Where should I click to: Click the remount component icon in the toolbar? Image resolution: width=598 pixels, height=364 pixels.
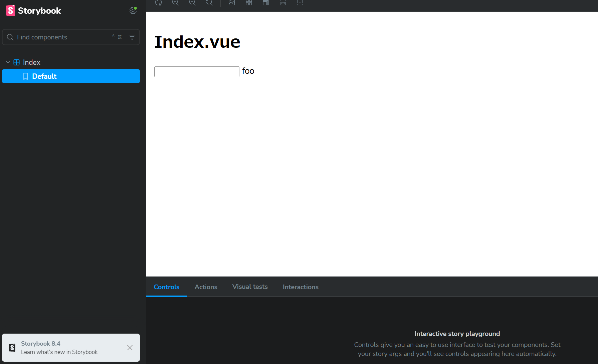tap(159, 3)
